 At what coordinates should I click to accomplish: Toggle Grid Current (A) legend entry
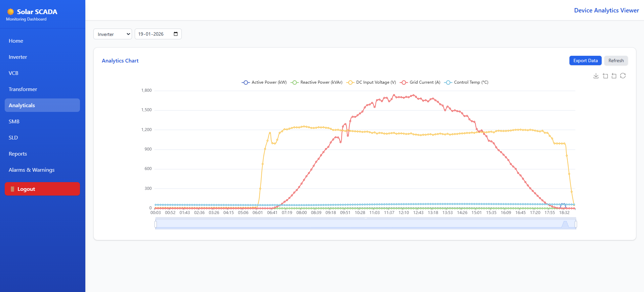(420, 82)
